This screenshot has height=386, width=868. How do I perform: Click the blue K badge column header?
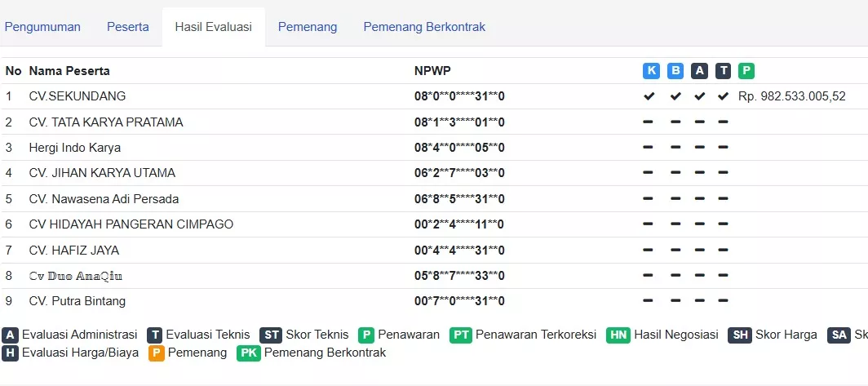[651, 71]
